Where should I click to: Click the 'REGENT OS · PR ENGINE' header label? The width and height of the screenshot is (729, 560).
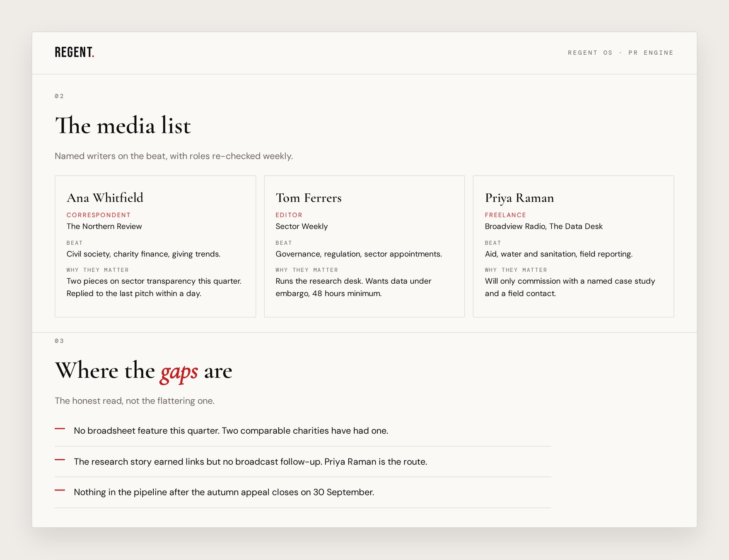tap(620, 53)
